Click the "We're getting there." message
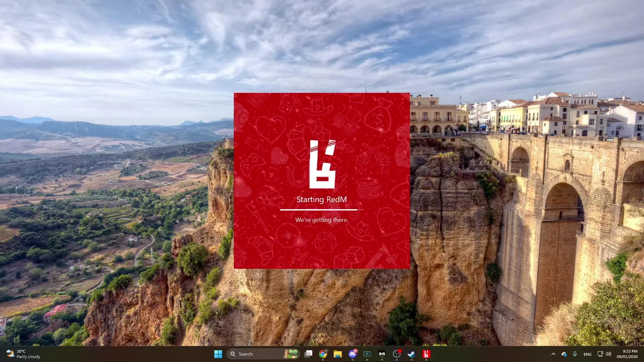 (x=321, y=220)
